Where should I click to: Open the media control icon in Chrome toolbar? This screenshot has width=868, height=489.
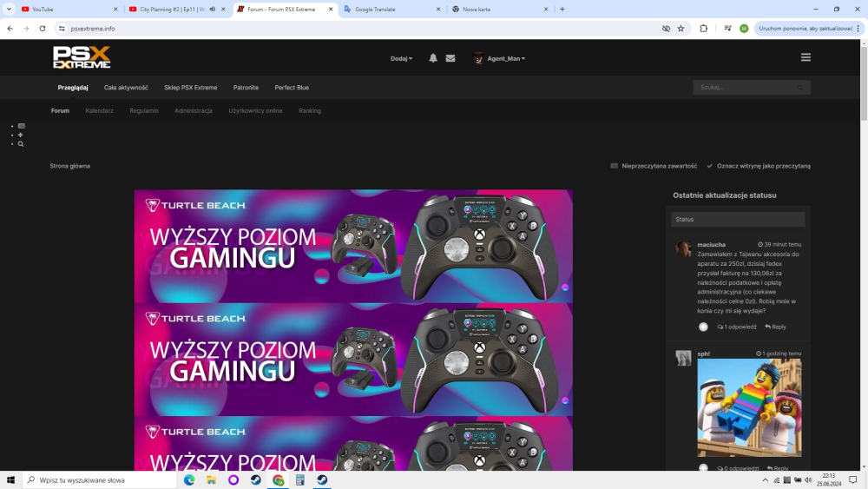pos(728,29)
